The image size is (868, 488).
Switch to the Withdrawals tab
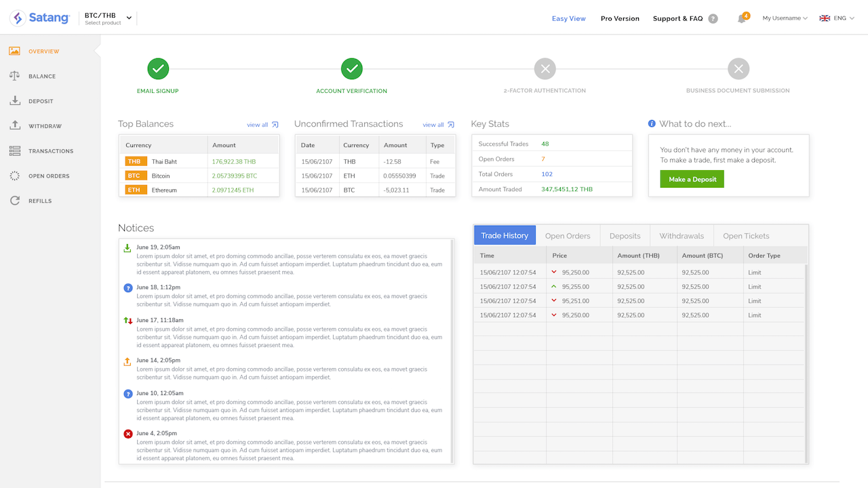click(x=682, y=236)
